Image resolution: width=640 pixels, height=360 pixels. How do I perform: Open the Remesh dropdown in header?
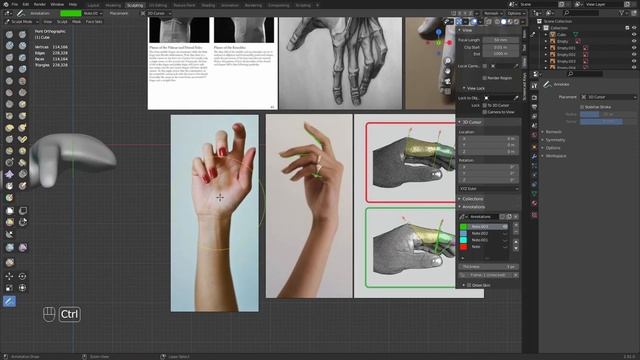(x=493, y=13)
